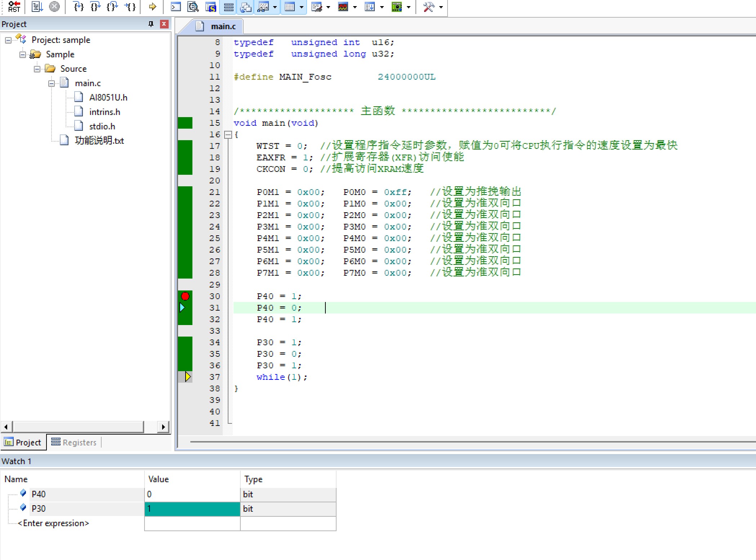This screenshot has height=560, width=756.
Task: Open the Command window icon
Action: point(175,7)
